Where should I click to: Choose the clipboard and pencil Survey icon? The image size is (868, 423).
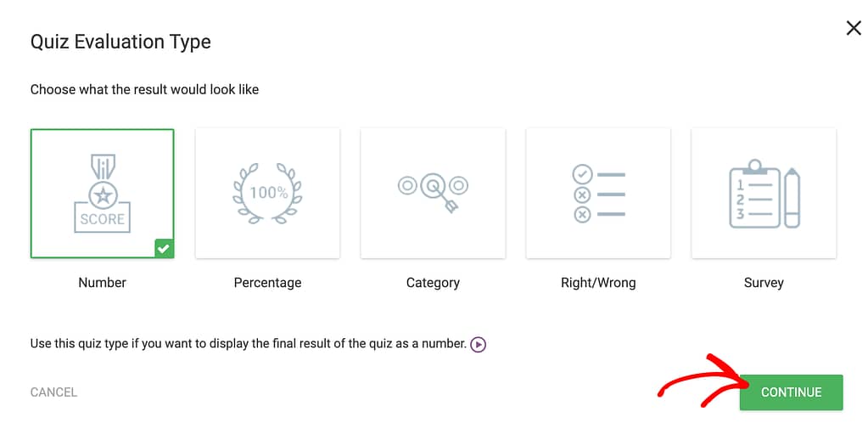coord(764,194)
